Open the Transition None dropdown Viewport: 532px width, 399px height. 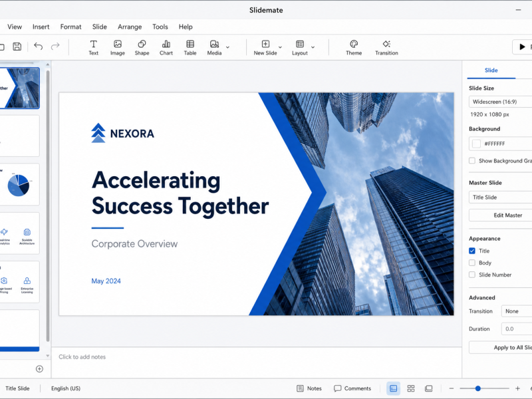tap(517, 311)
